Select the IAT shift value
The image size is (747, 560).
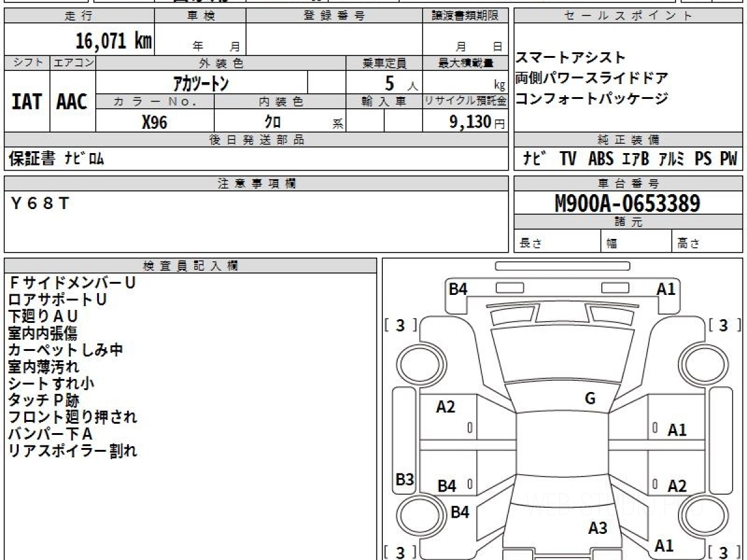coord(27,101)
